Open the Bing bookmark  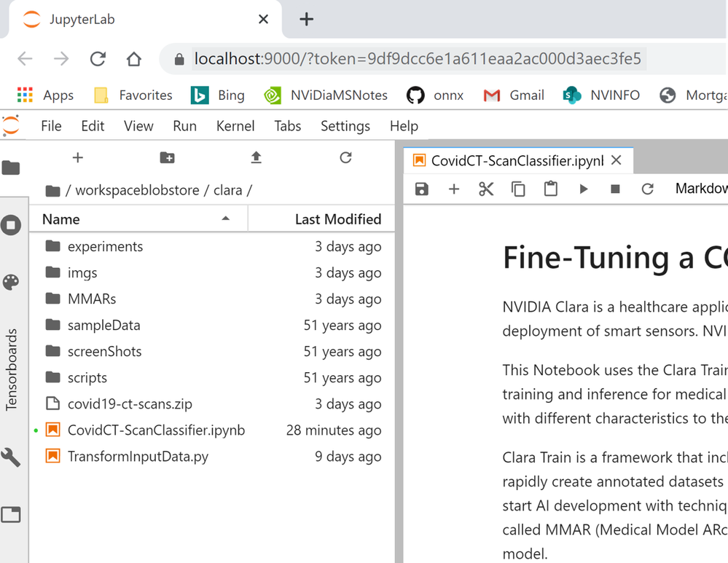218,95
